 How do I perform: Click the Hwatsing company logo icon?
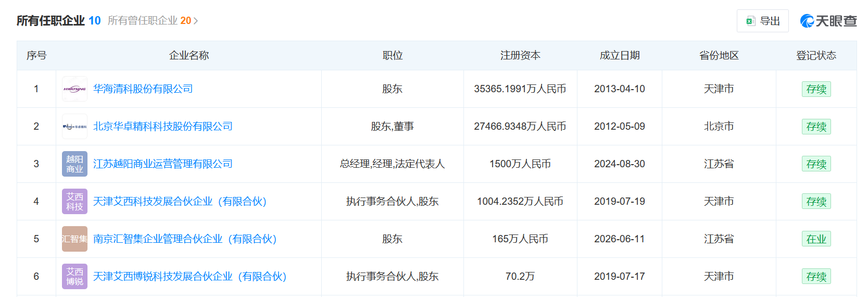coord(74,89)
